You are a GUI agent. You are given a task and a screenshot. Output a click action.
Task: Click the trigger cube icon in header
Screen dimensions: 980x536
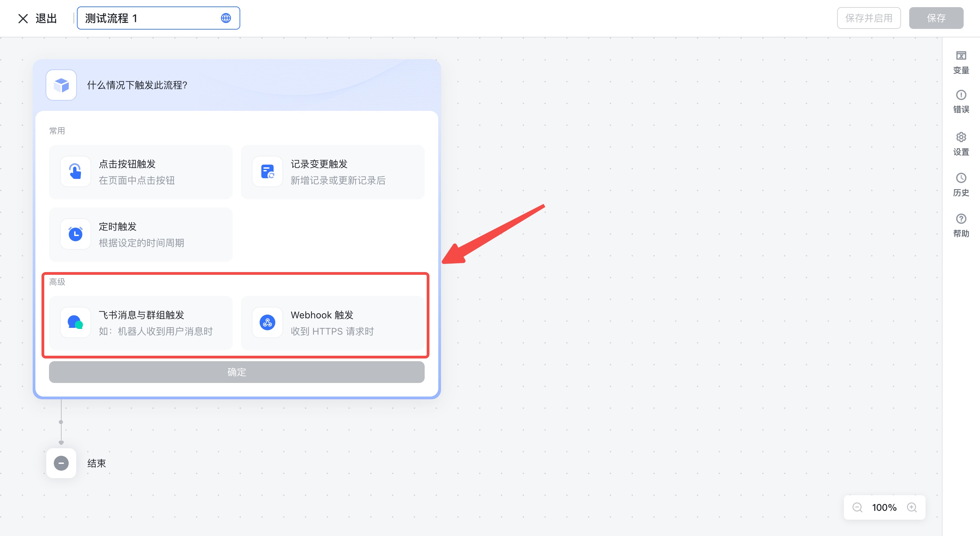click(61, 85)
